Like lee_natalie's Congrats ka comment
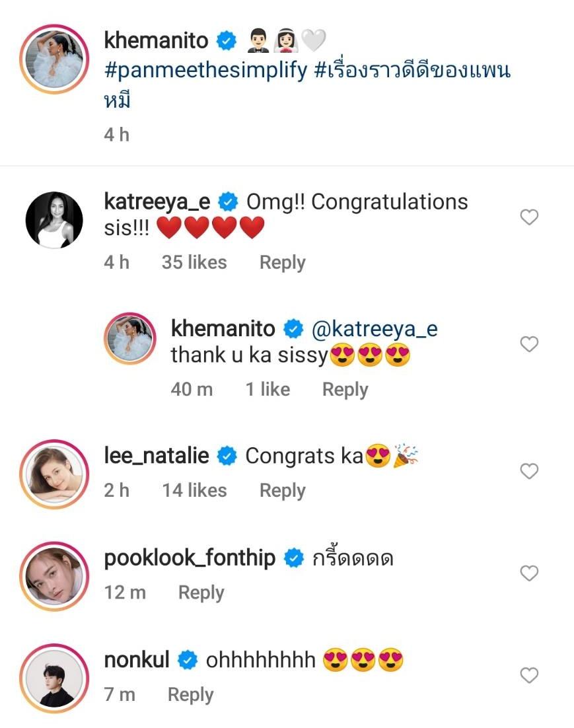Screen dimensions: 574x728 click(x=529, y=471)
